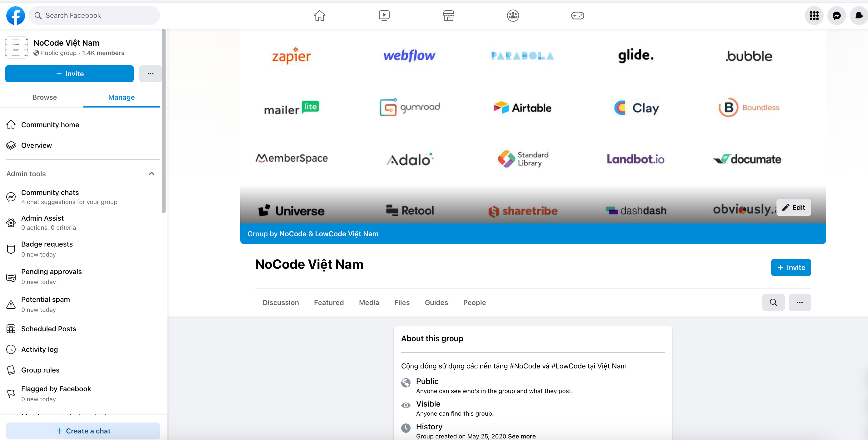The height and width of the screenshot is (440, 868).
Task: Open the People tab of the group
Action: (x=474, y=302)
